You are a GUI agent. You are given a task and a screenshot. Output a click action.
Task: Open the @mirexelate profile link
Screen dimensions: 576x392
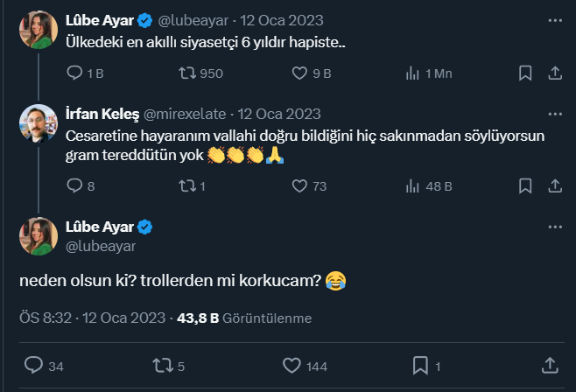point(184,114)
